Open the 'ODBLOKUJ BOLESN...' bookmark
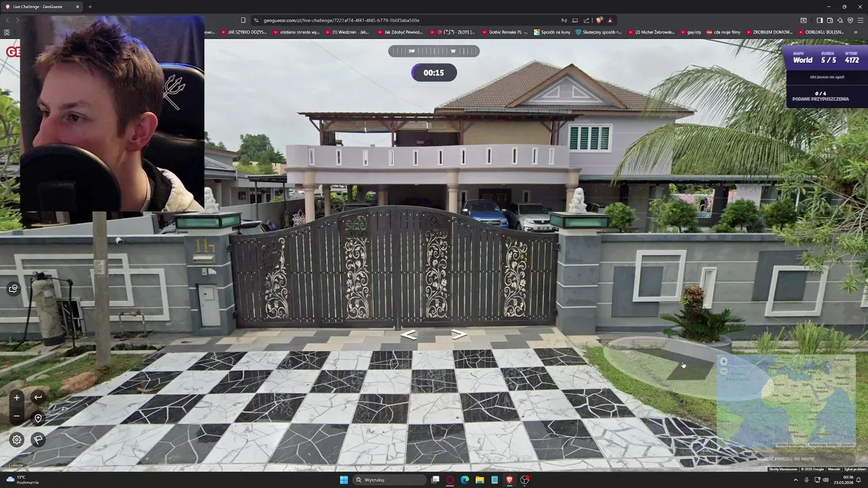This screenshot has height=488, width=868. point(821,32)
